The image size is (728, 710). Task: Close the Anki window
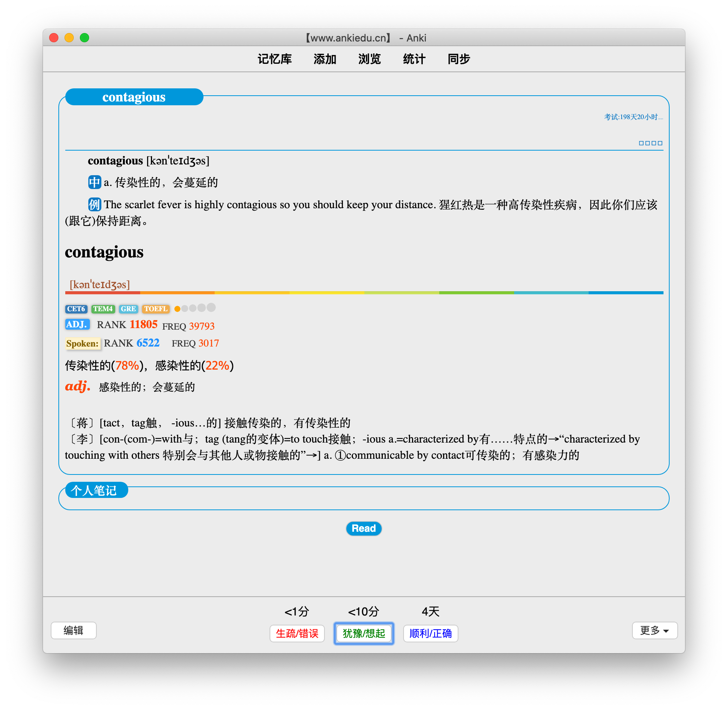(54, 38)
